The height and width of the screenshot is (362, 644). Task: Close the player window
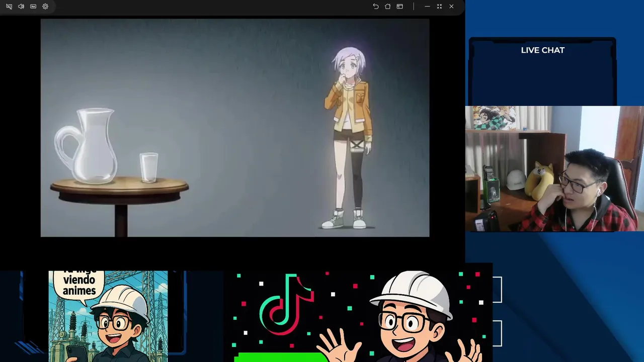(451, 7)
